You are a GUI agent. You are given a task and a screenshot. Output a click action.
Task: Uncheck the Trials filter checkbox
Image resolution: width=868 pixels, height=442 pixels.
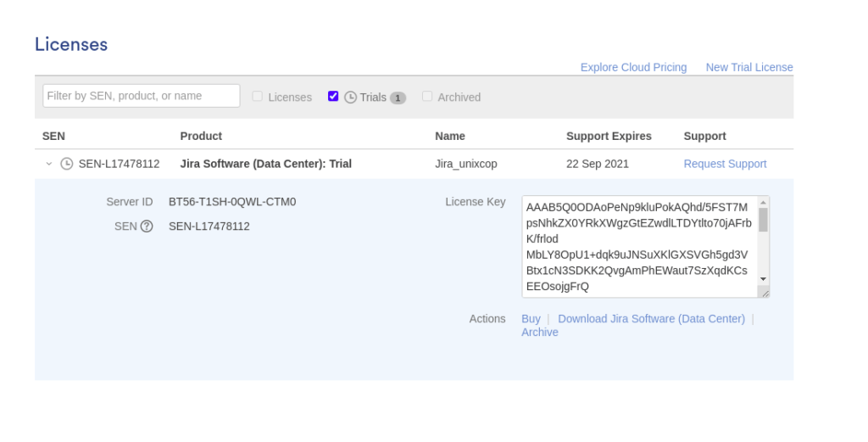333,97
